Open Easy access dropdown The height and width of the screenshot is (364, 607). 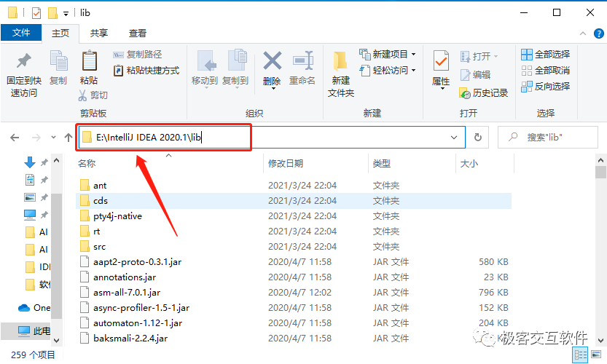point(388,71)
